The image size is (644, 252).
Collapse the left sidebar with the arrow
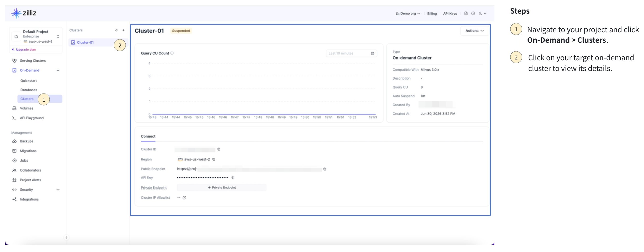pos(66,237)
